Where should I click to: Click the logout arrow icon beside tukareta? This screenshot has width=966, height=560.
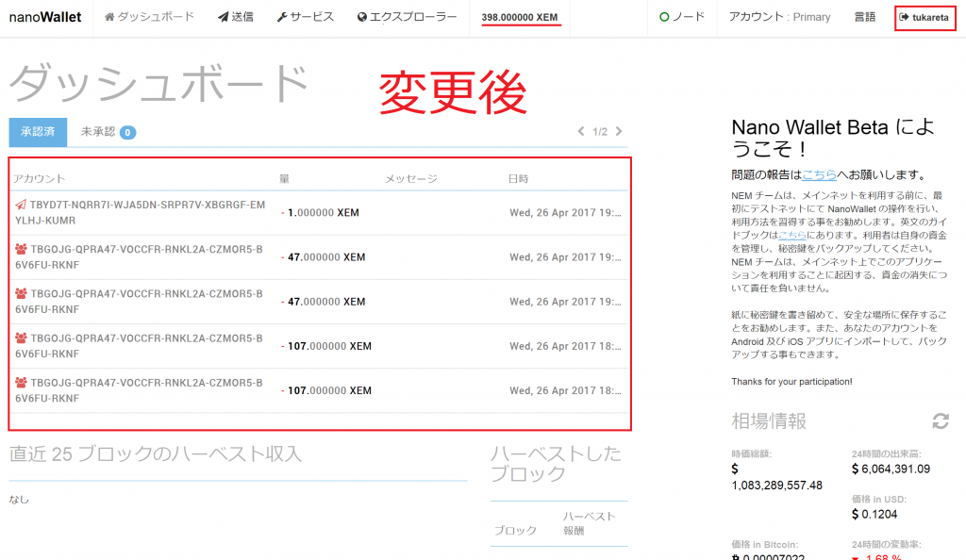[x=904, y=17]
